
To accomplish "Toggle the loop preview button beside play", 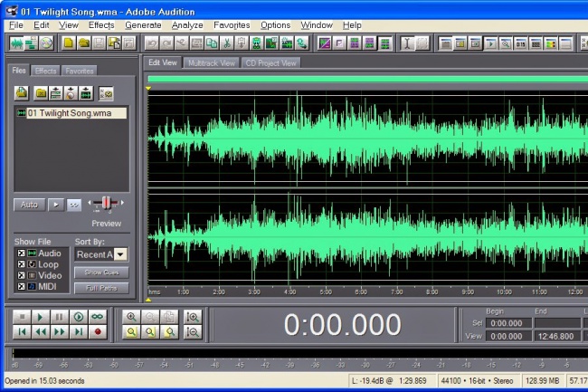I will click(74, 205).
